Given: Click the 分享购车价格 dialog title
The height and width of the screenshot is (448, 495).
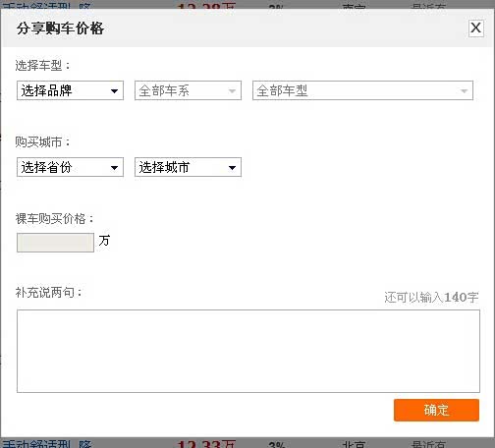Looking at the screenshot, I should [x=60, y=28].
